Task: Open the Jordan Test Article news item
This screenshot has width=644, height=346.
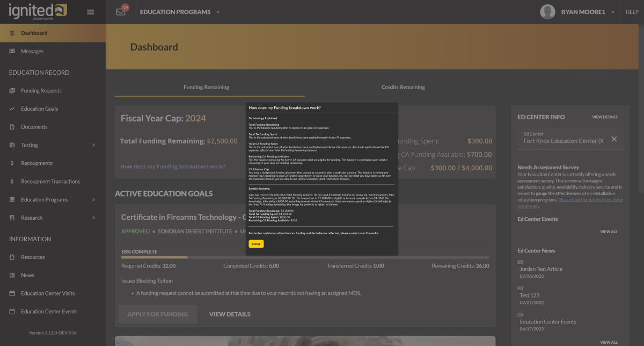Action: coord(541,269)
